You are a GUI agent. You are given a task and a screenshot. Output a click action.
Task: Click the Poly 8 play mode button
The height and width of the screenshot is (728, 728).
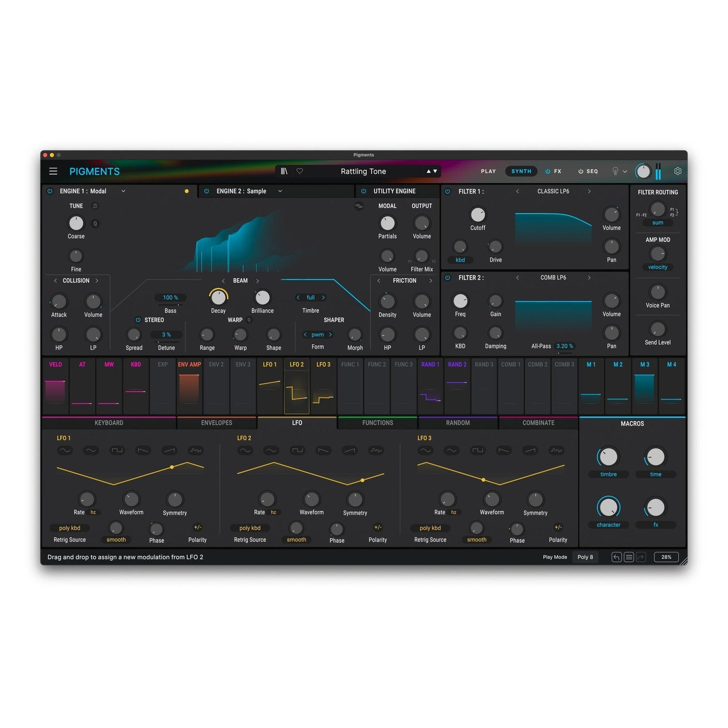point(585,557)
